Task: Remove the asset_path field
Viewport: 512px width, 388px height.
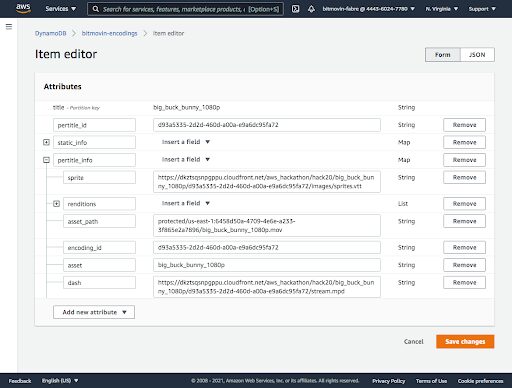Action: [464, 221]
